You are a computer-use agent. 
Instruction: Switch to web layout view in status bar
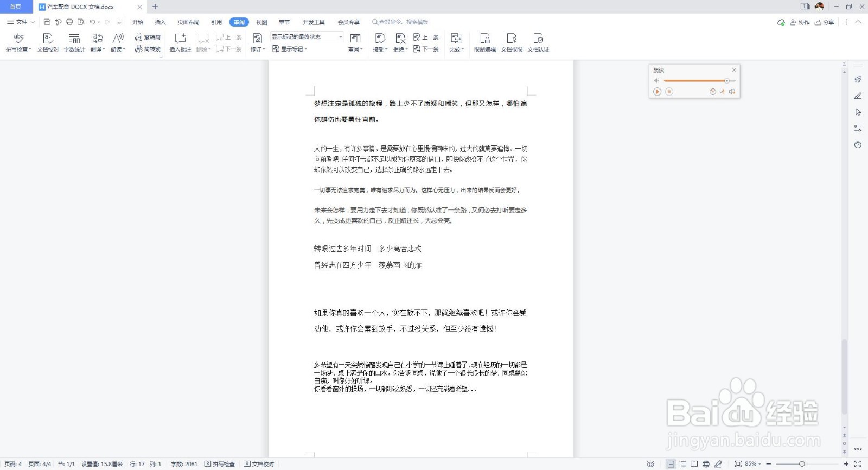(x=706, y=464)
